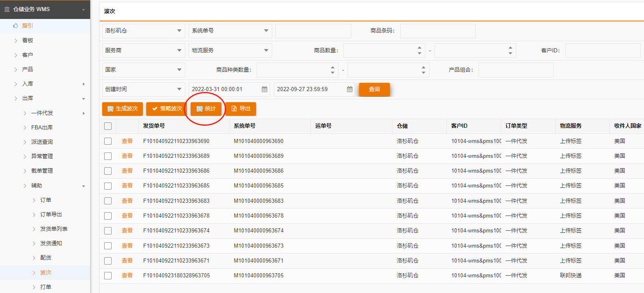The height and width of the screenshot is (293, 644).
Task: Open the 洛杉矶仓 warehouse dropdown
Action: point(144,31)
